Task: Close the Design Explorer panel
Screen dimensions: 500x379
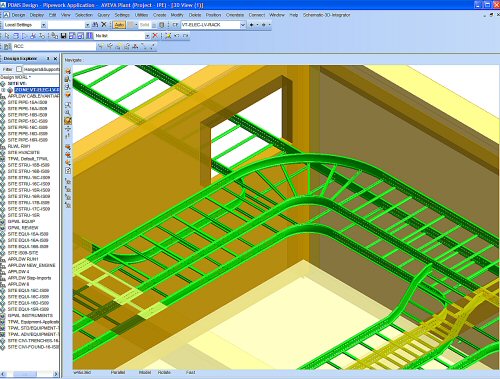Action: tap(55, 59)
